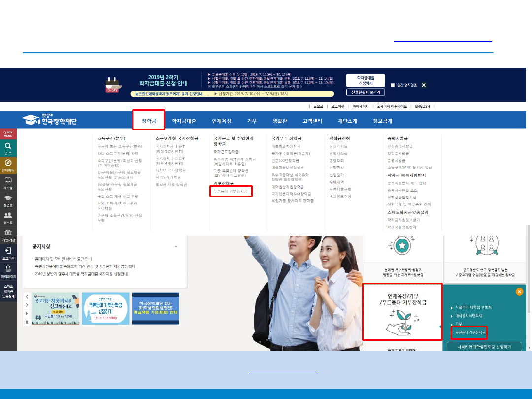
Task: Open 마이페이지 lock icon in sidebar
Action: (8, 269)
